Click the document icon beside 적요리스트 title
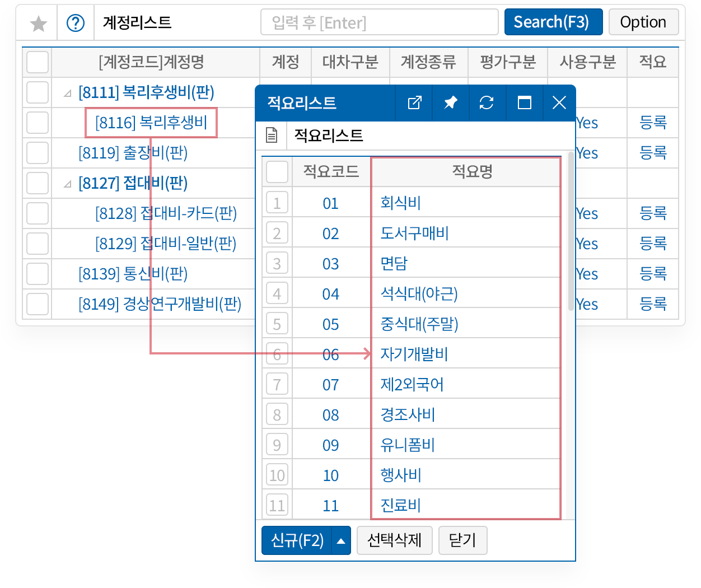This screenshot has width=701, height=588. 272,136
